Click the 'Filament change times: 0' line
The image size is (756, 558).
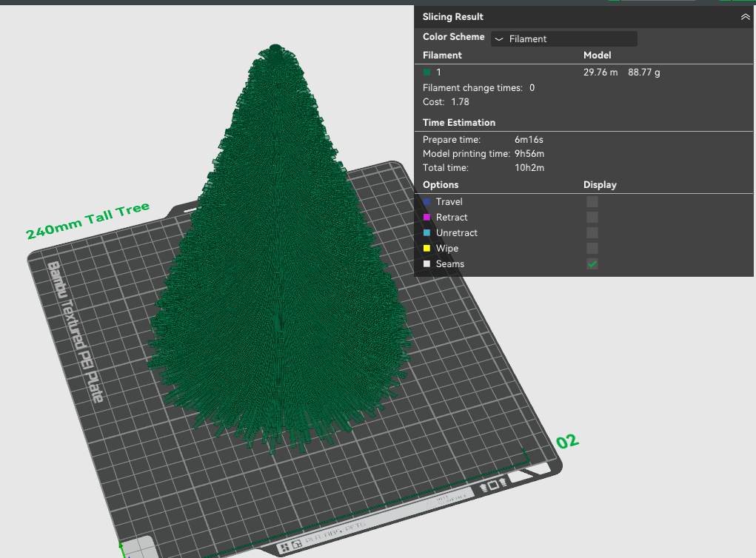tap(479, 88)
